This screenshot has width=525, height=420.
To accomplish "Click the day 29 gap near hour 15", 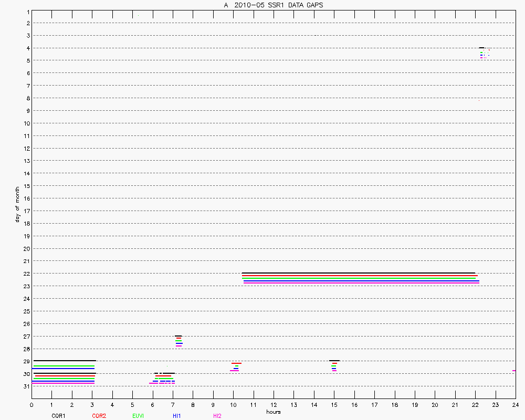I will point(334,365).
